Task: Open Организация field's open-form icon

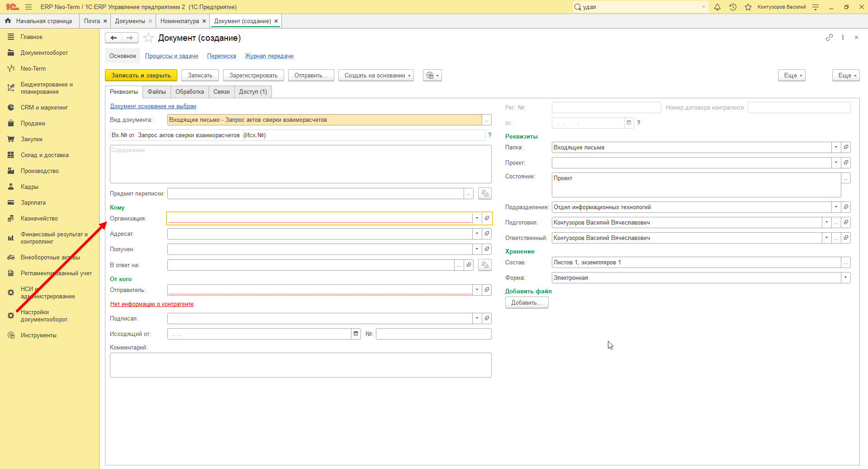Action: (x=487, y=218)
